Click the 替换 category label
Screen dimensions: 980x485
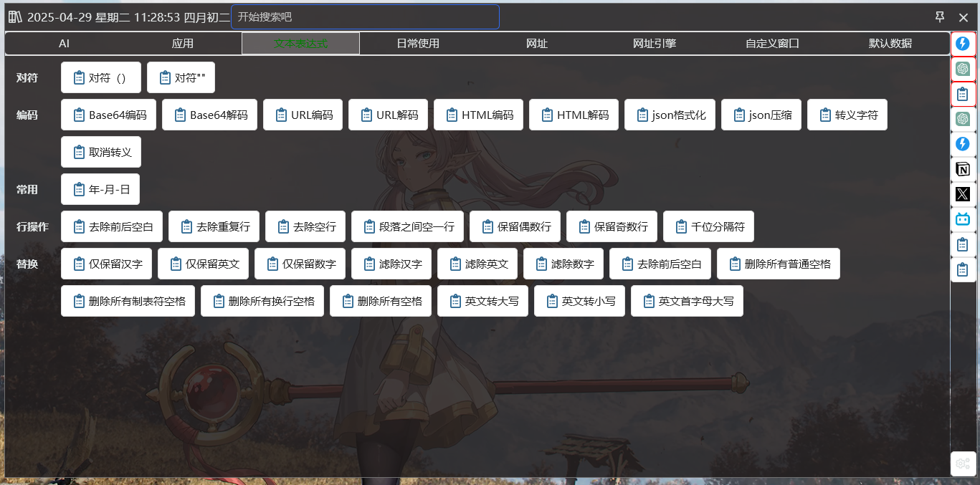[x=27, y=264]
